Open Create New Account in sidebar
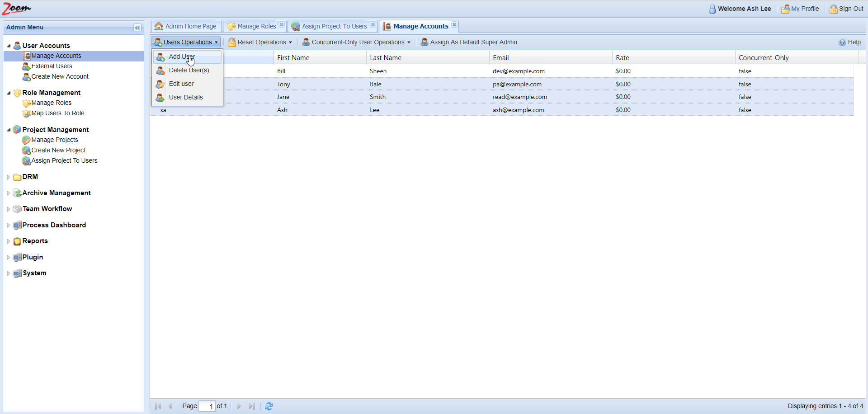Image resolution: width=868 pixels, height=414 pixels. click(x=60, y=77)
